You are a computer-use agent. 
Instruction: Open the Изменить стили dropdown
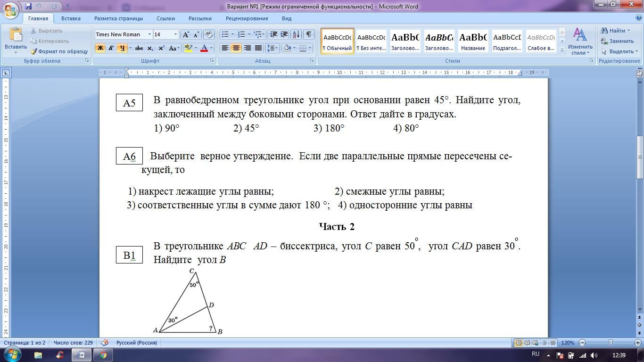pyautogui.click(x=580, y=41)
